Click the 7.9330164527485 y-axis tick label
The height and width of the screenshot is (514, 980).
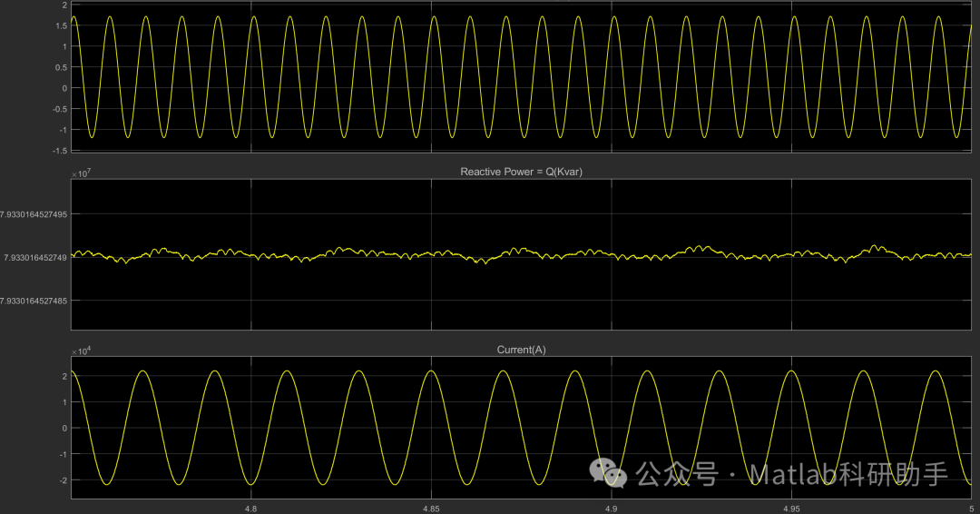pos(34,301)
